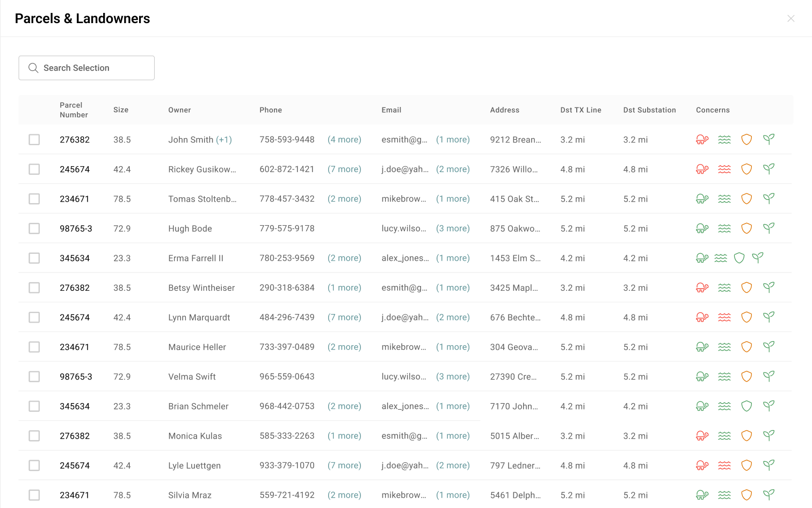Show (1 more) emails for Maurice Heller
Image resolution: width=812 pixels, height=508 pixels.
point(453,347)
